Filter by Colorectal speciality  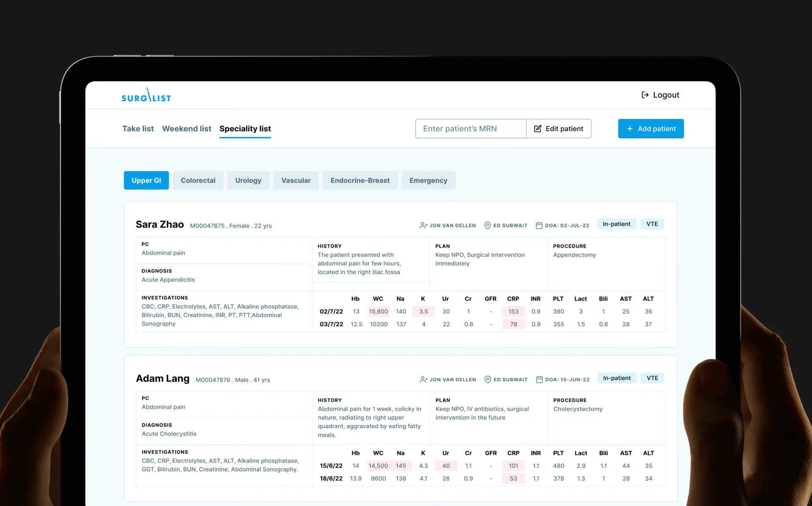tap(198, 180)
